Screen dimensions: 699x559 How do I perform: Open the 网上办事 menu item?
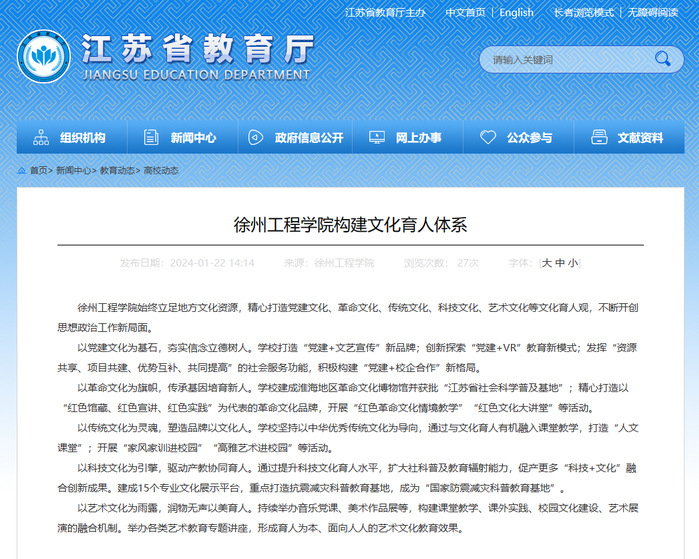click(x=417, y=137)
